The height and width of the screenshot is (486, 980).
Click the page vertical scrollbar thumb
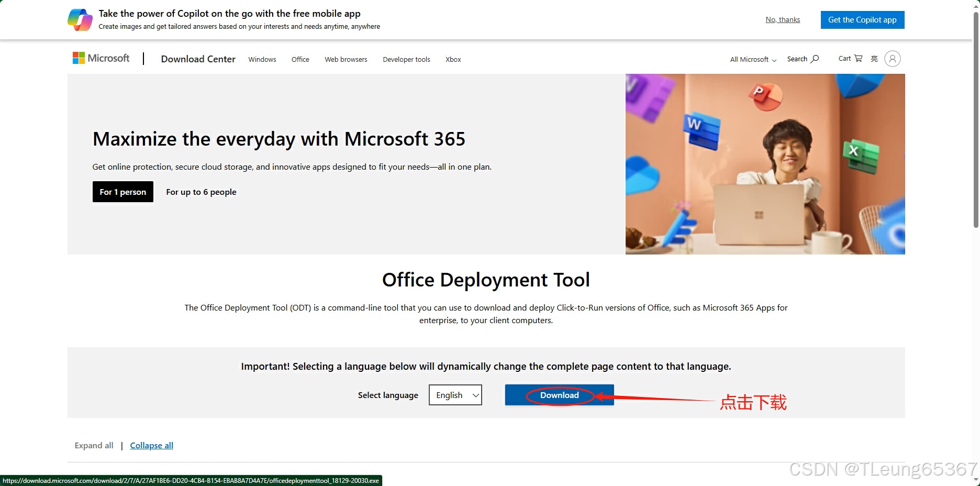(x=976, y=119)
